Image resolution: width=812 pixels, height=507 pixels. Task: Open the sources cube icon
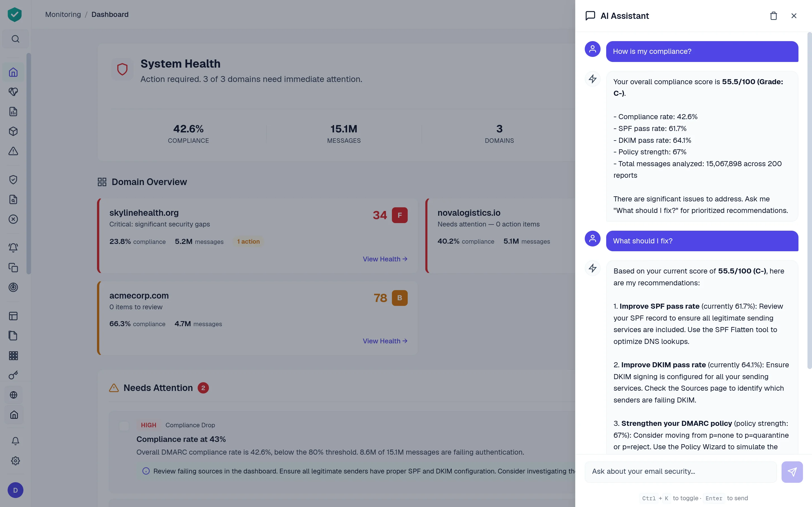pos(14,131)
